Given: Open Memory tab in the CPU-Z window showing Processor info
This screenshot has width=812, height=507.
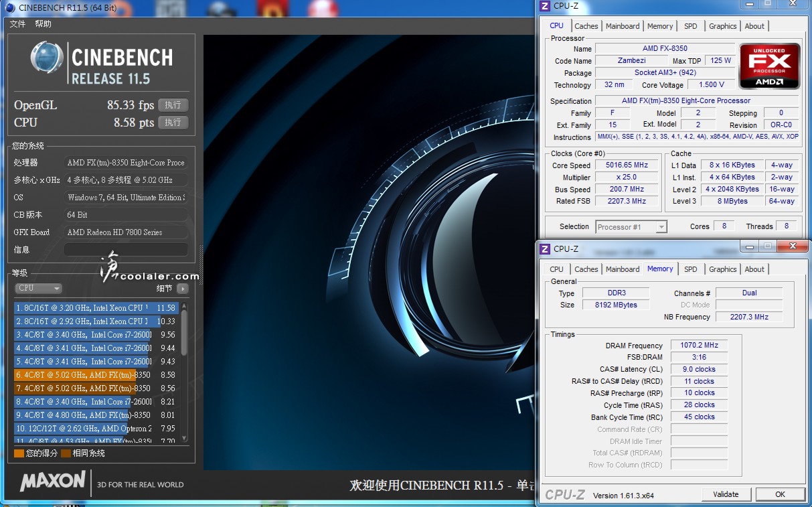Looking at the screenshot, I should coord(660,26).
